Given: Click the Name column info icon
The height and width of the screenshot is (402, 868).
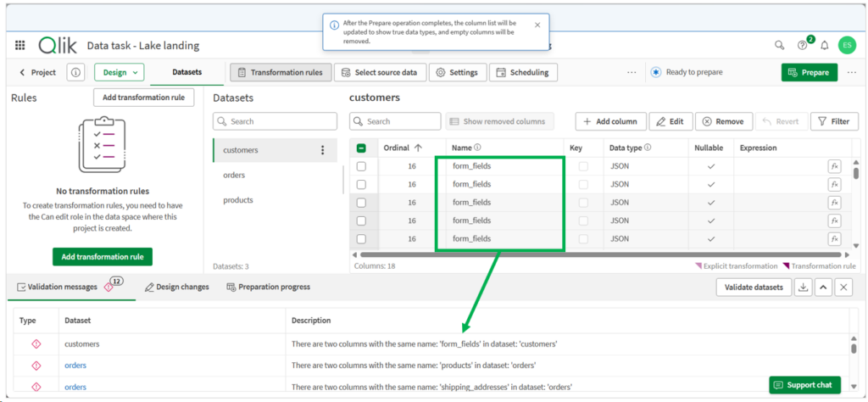Looking at the screenshot, I should tap(477, 148).
